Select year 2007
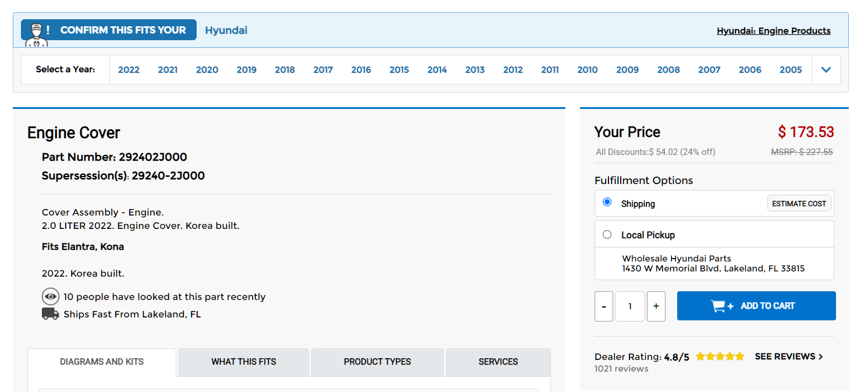The width and height of the screenshot is (868, 392). (x=709, y=70)
